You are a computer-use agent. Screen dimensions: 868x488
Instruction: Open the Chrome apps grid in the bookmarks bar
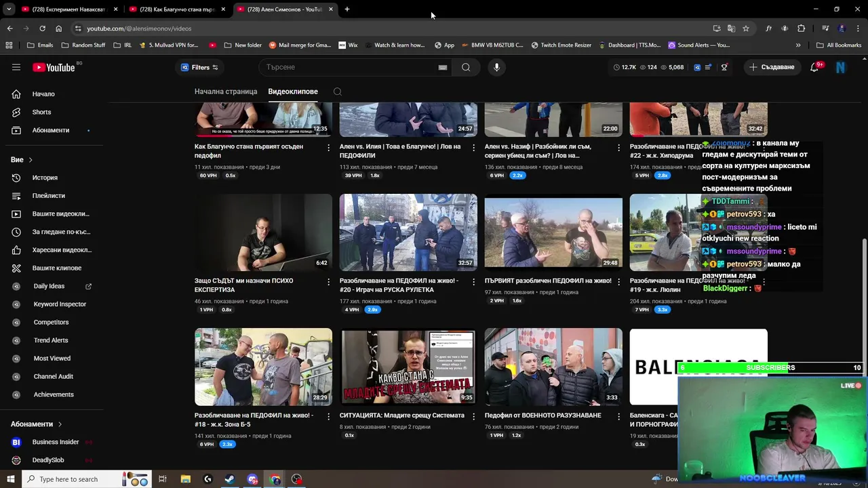(9, 45)
